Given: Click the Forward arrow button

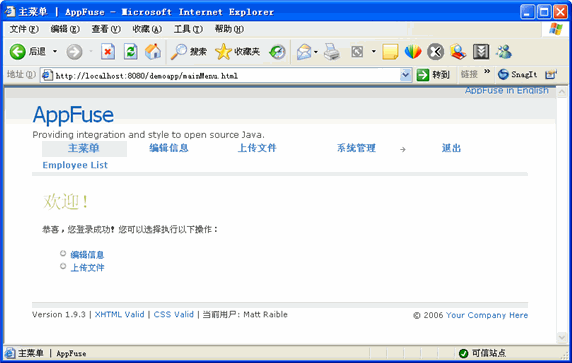Looking at the screenshot, I should (x=74, y=52).
